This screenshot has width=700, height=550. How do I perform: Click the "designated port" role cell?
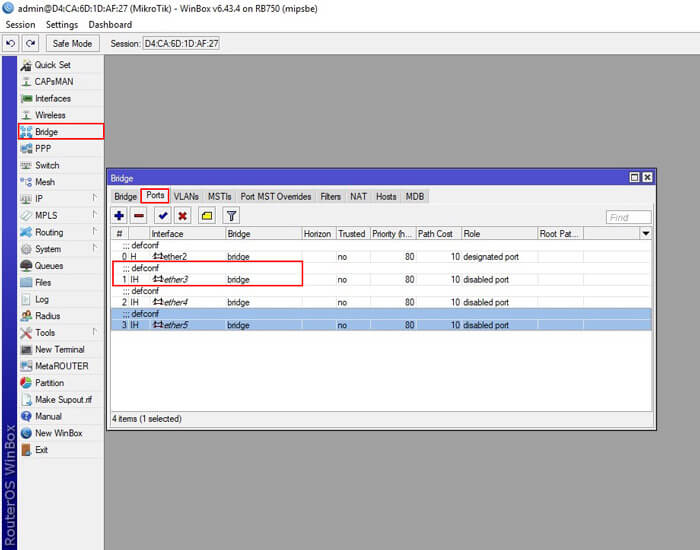click(491, 257)
